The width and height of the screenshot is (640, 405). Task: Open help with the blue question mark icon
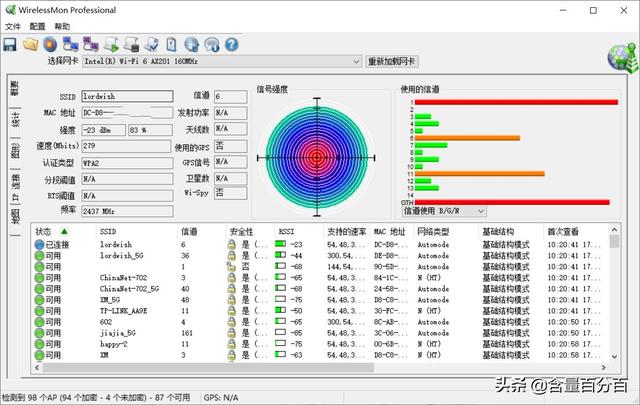point(231,45)
